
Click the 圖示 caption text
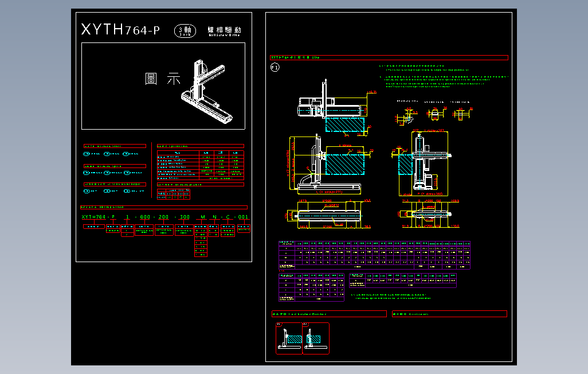click(163, 79)
